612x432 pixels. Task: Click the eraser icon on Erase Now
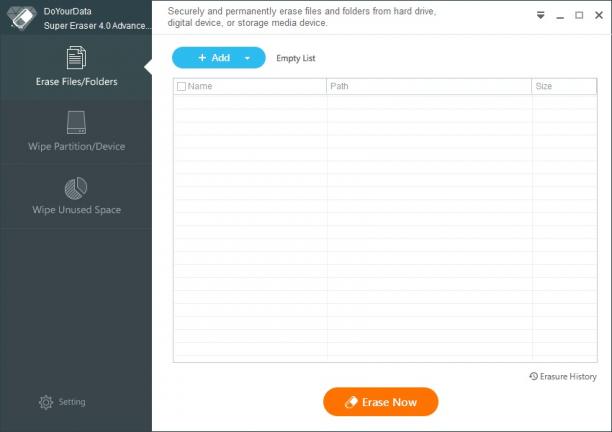(351, 402)
